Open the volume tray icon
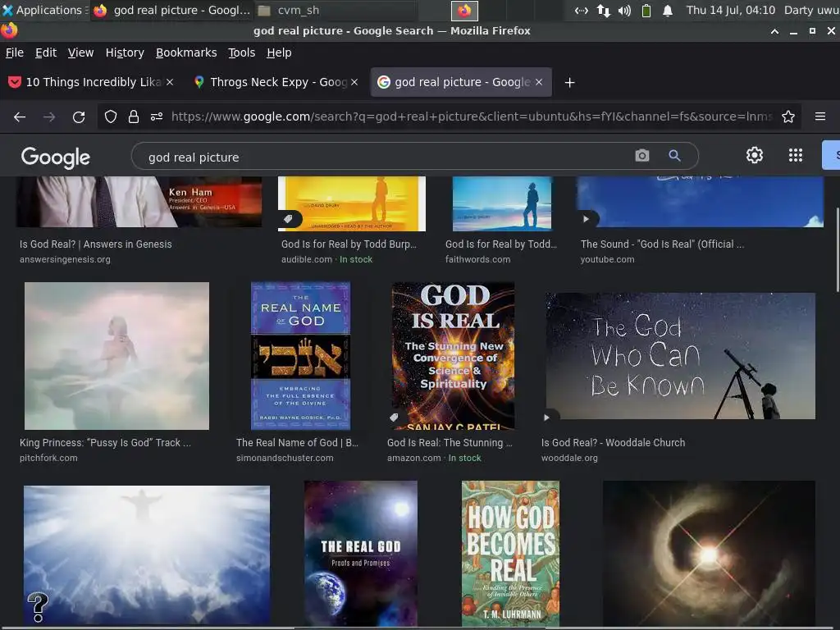Viewport: 840px width, 630px height. [624, 10]
